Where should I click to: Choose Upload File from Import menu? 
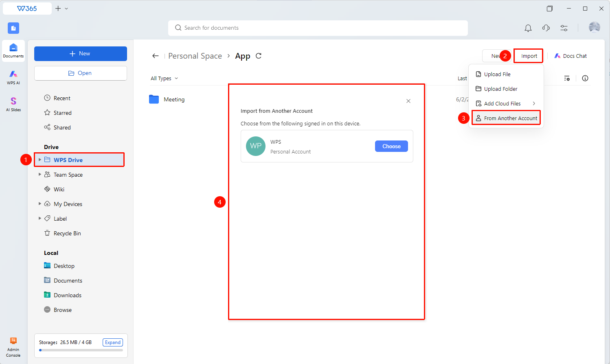506,74
